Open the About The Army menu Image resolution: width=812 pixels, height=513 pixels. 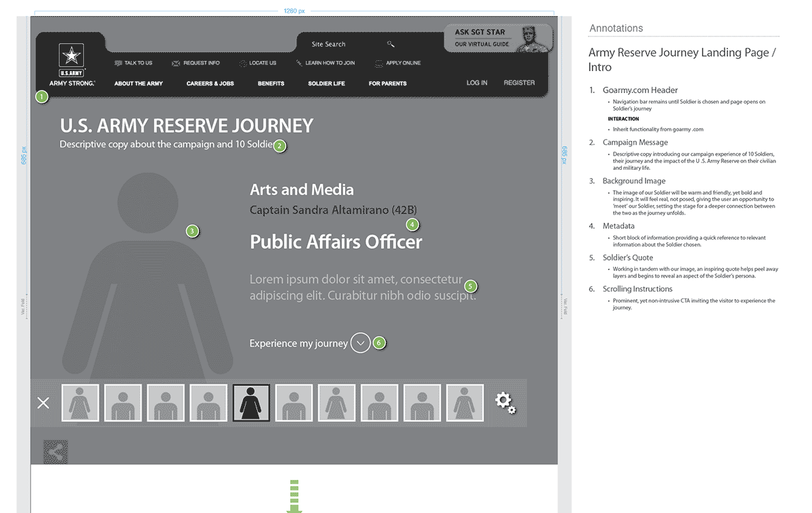point(139,83)
